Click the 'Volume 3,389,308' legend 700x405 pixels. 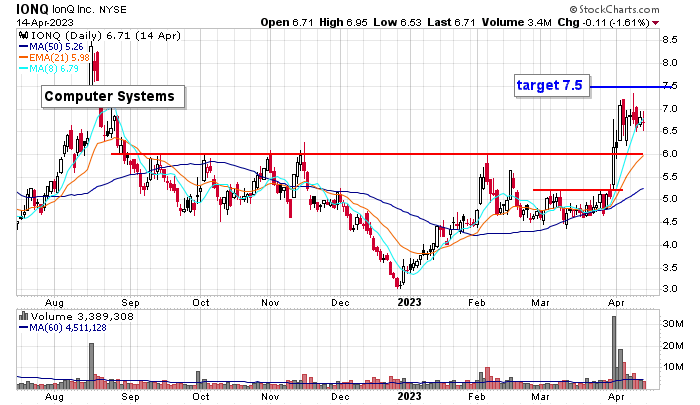[x=82, y=317]
